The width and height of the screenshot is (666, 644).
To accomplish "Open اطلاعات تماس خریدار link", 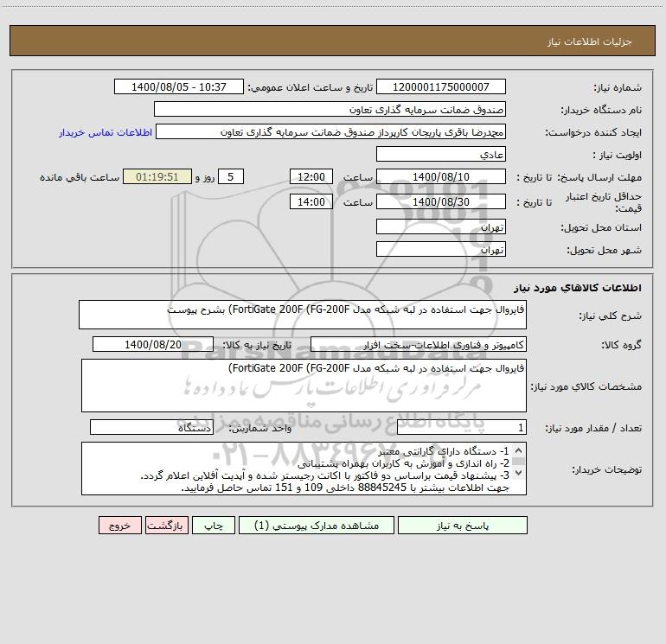I will click(x=106, y=132).
